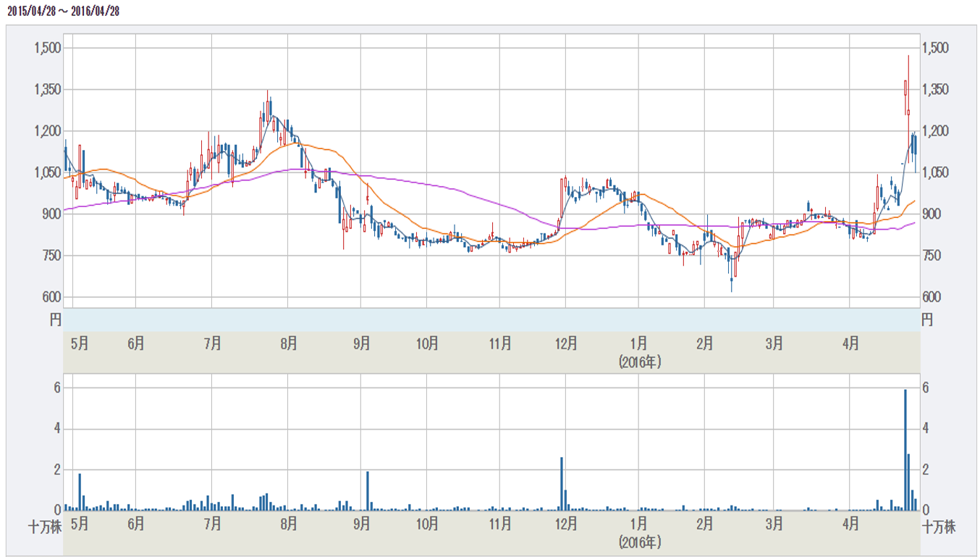Select 11月 label under the price chart
Screen dimensions: 980x557
[x=500, y=343]
